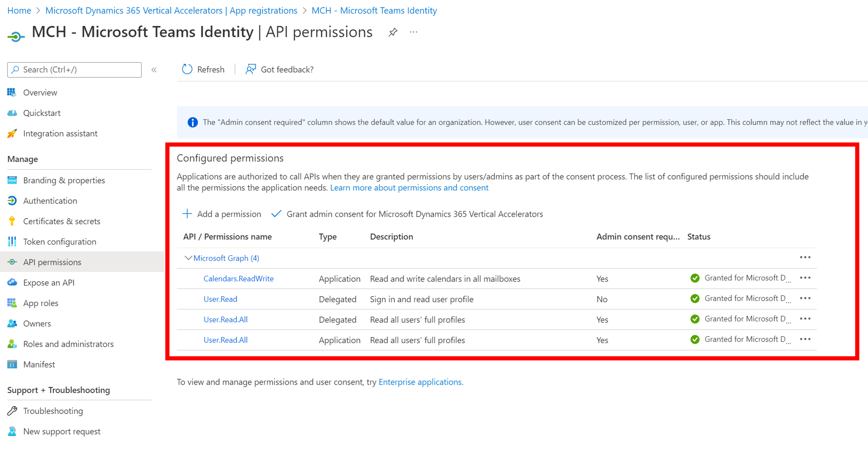
Task: Collapse the Microsoft Graph permissions group
Action: tap(188, 258)
